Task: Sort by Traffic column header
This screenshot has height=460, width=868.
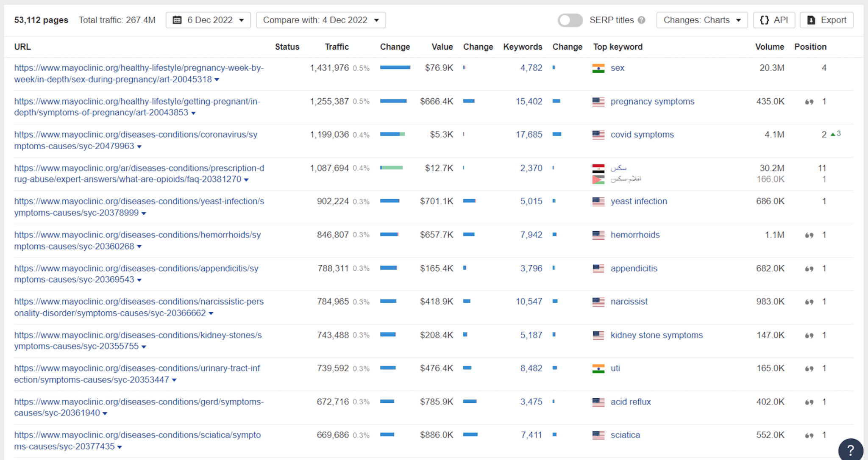Action: coord(337,47)
